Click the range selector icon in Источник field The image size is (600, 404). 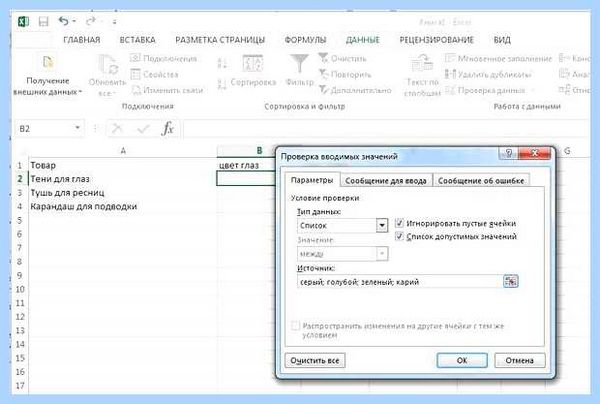click(510, 281)
